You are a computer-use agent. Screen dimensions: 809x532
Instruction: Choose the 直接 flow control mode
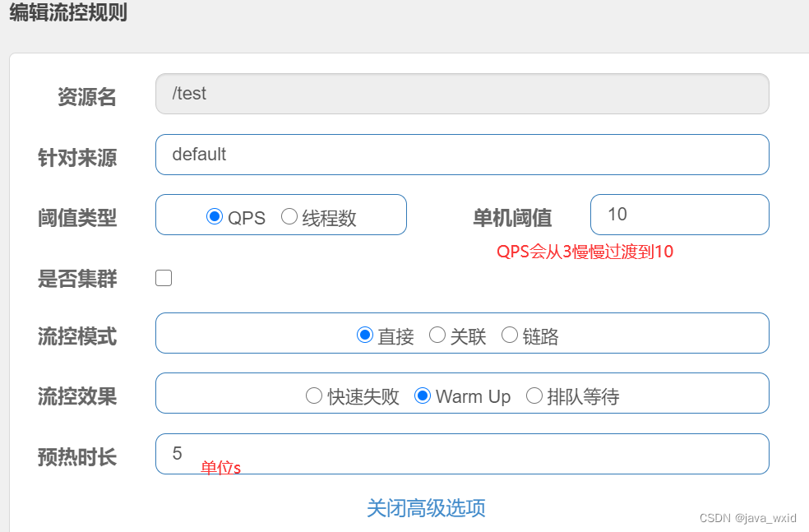(x=364, y=335)
